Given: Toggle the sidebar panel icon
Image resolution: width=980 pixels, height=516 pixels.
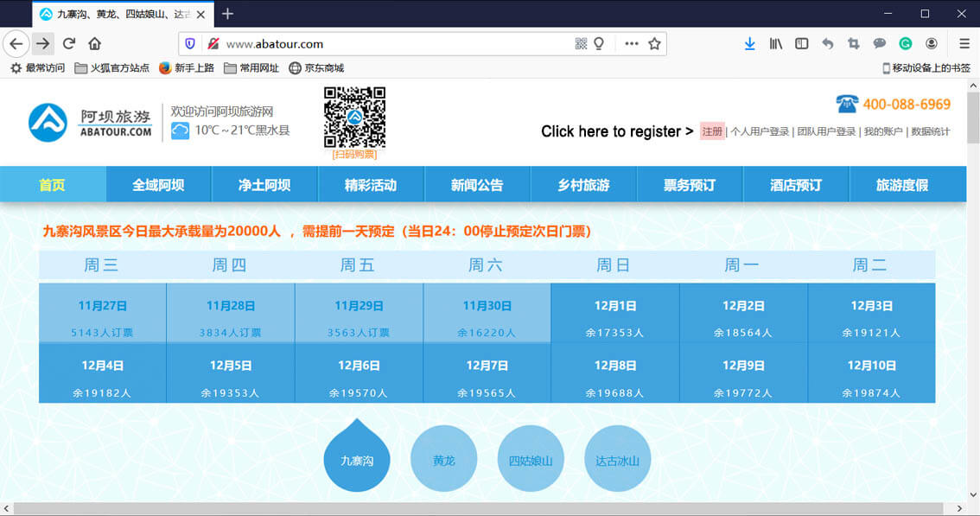Looking at the screenshot, I should [x=801, y=44].
